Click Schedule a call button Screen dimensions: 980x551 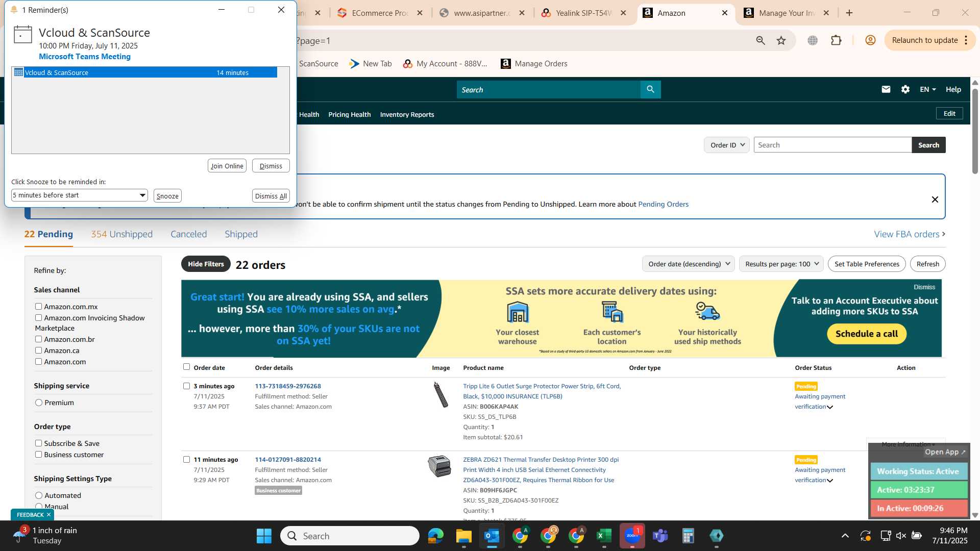tap(867, 334)
